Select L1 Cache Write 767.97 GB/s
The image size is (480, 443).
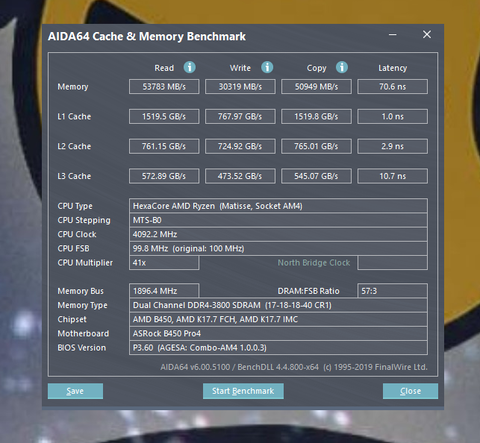point(240,116)
